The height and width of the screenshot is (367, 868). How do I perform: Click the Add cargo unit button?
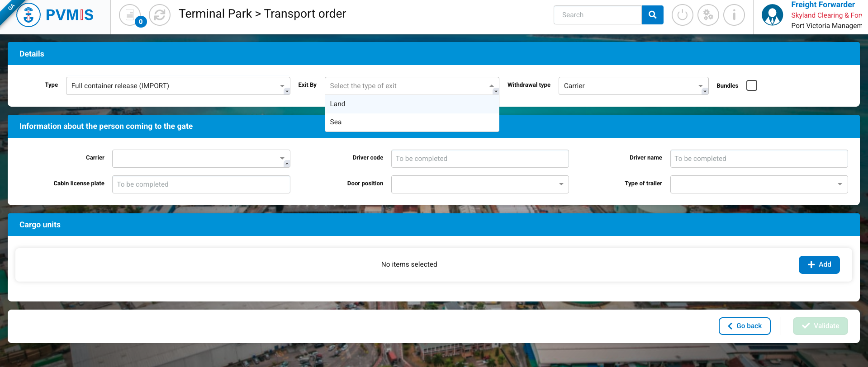819,265
